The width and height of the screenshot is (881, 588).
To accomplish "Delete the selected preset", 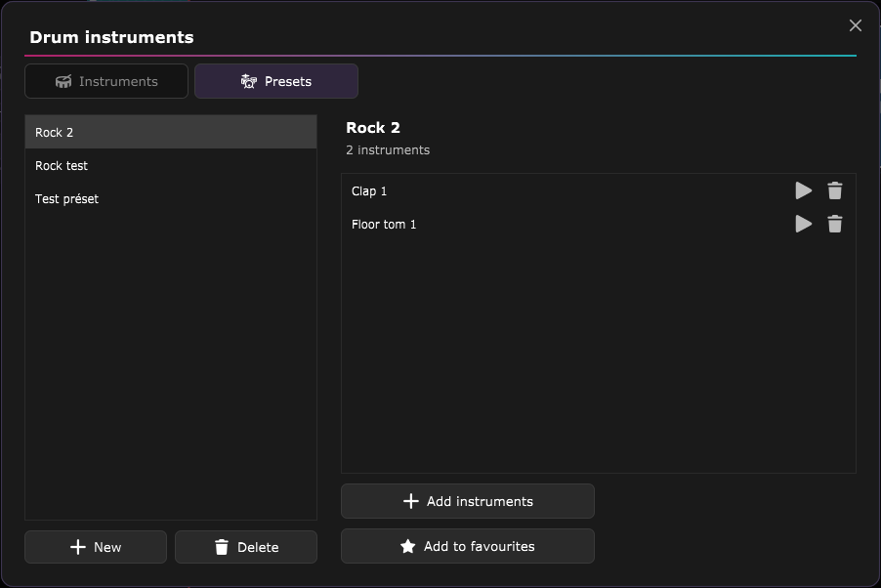I will click(246, 547).
